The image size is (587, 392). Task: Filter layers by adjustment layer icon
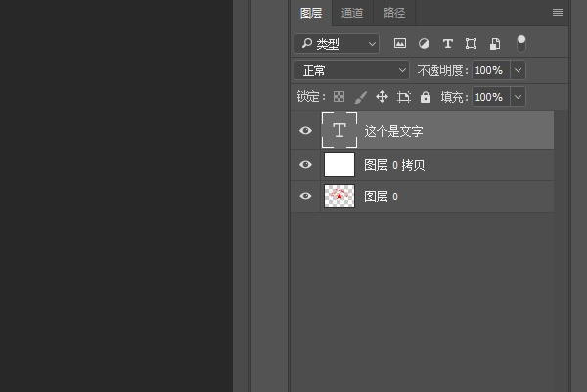pyautogui.click(x=424, y=44)
